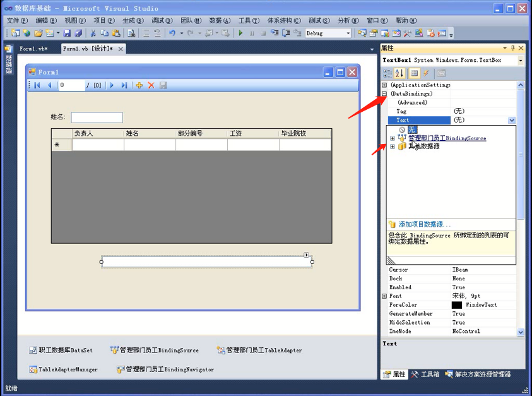Expand the (ApplicationSettings) property node
The image size is (532, 396).
coord(384,85)
